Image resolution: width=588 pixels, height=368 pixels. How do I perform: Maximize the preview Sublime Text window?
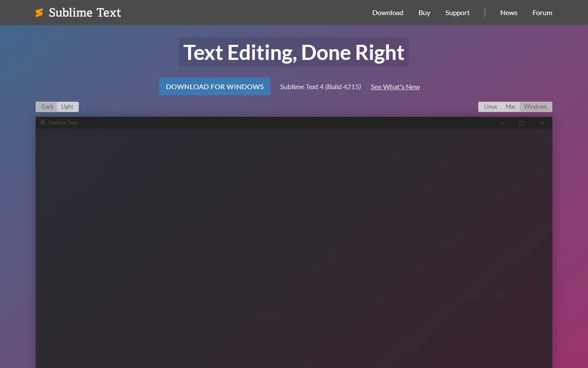tap(522, 123)
